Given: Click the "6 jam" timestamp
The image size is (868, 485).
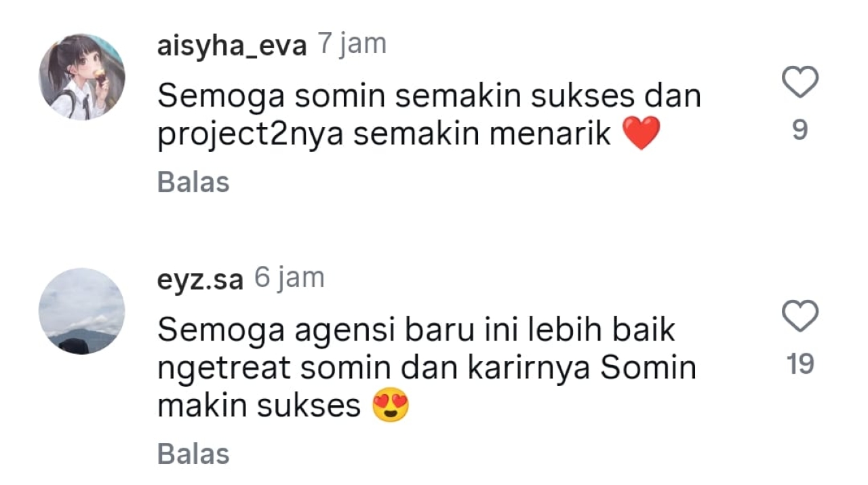Looking at the screenshot, I should pos(290,278).
